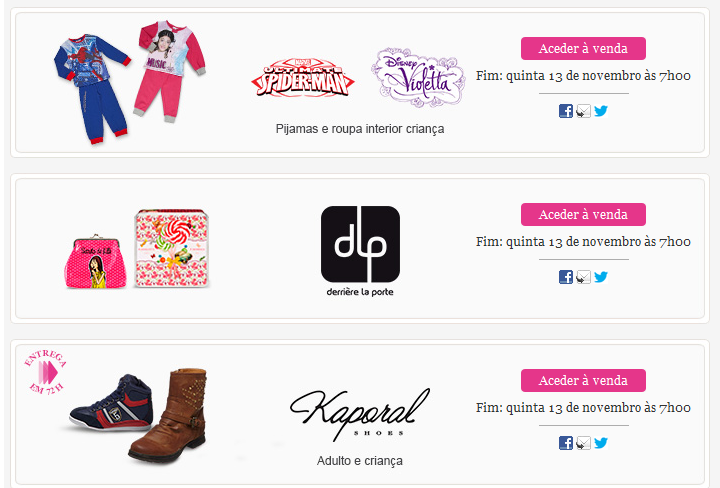The width and height of the screenshot is (720, 488).
Task: Open derrière la porte sale via Aceder à venda
Action: 583,214
